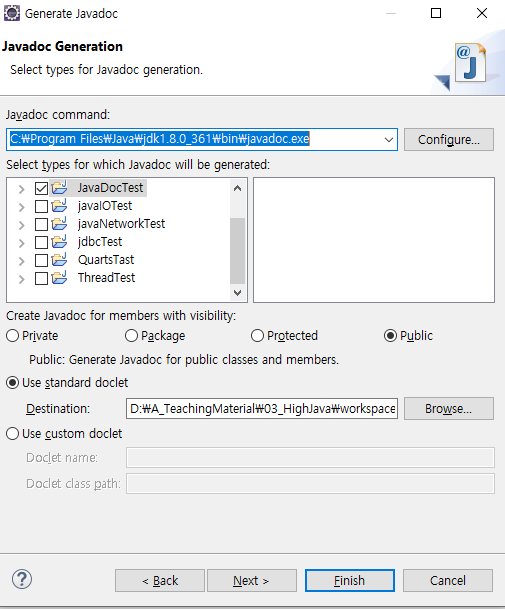Click the QuartsTast project folder icon
Screen dimensions: 505x609
[x=59, y=260]
